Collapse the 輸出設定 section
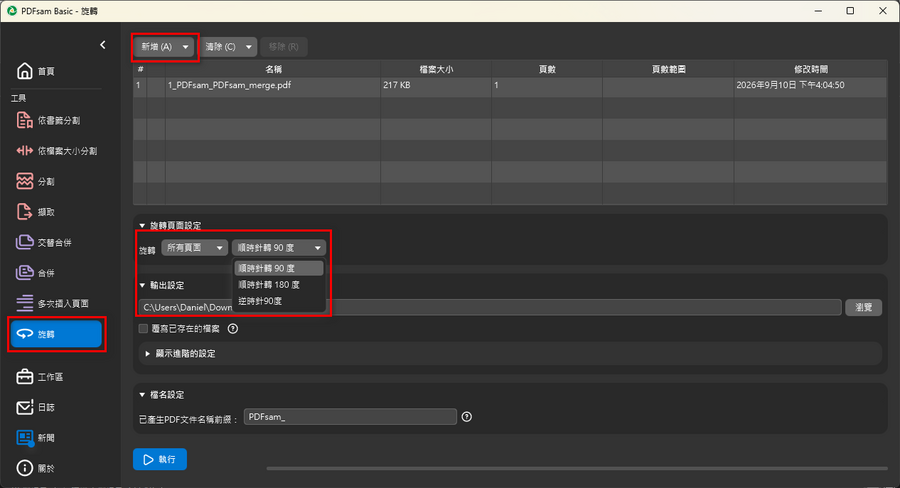This screenshot has height=488, width=900. click(142, 285)
